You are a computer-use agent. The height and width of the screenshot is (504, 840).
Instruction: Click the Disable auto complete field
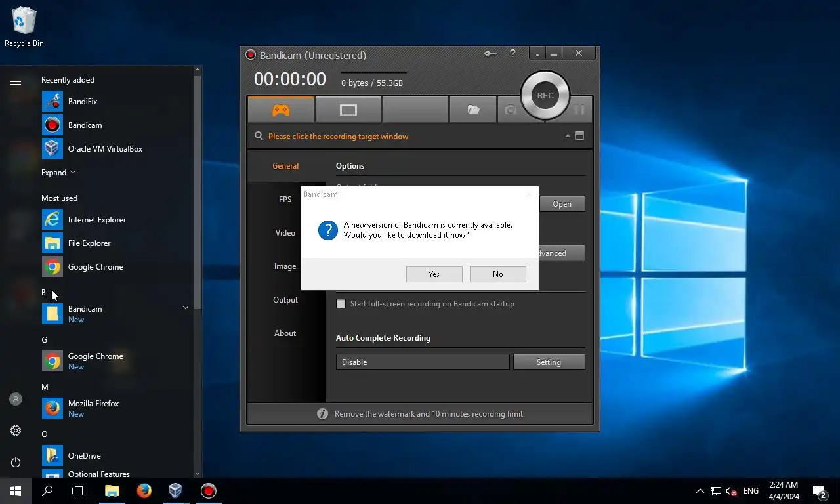tap(423, 362)
